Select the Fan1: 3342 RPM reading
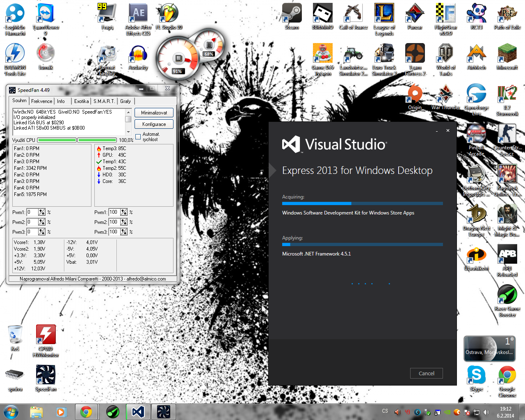The width and height of the screenshot is (525, 420). coord(30,168)
